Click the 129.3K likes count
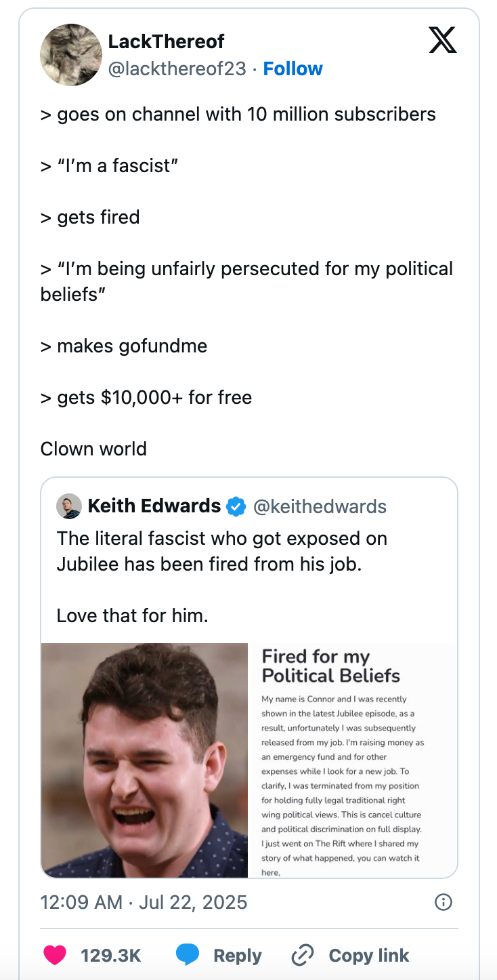This screenshot has width=497, height=980. [110, 956]
